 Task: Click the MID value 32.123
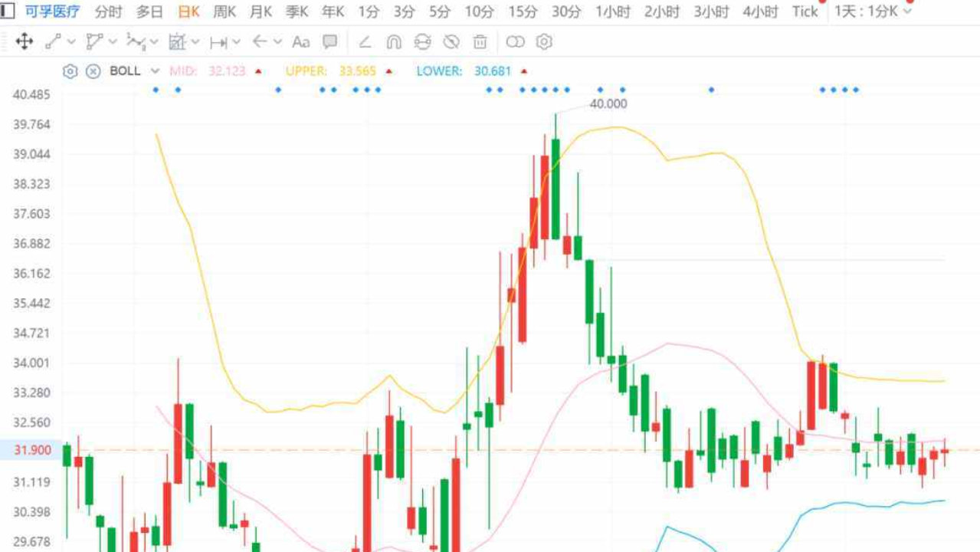(x=227, y=71)
